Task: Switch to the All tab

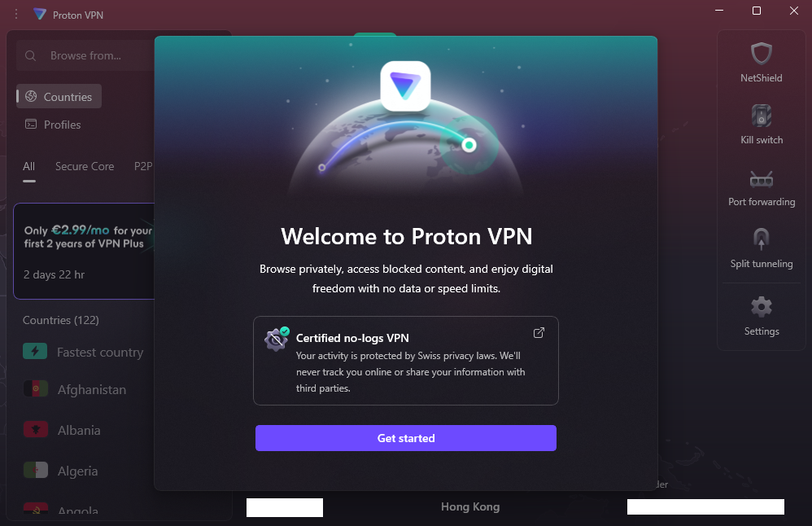Action: [29, 166]
